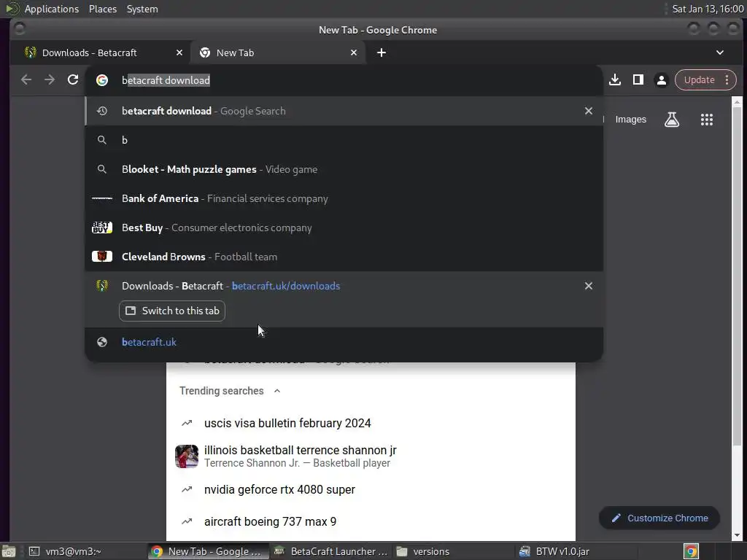Open the Google apps grid
The image size is (747, 560).
point(707,120)
